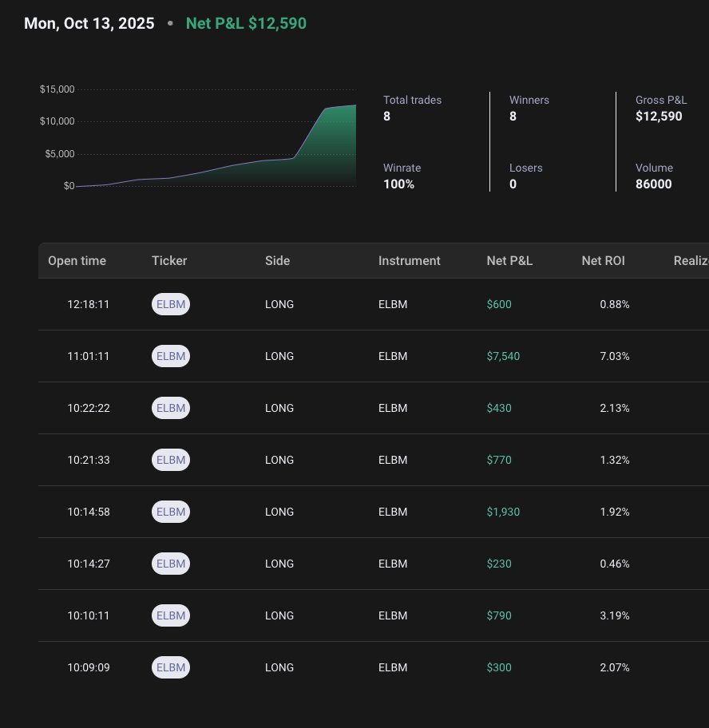709x728 pixels.
Task: Sort by the Instrument column header
Action: [x=410, y=261]
